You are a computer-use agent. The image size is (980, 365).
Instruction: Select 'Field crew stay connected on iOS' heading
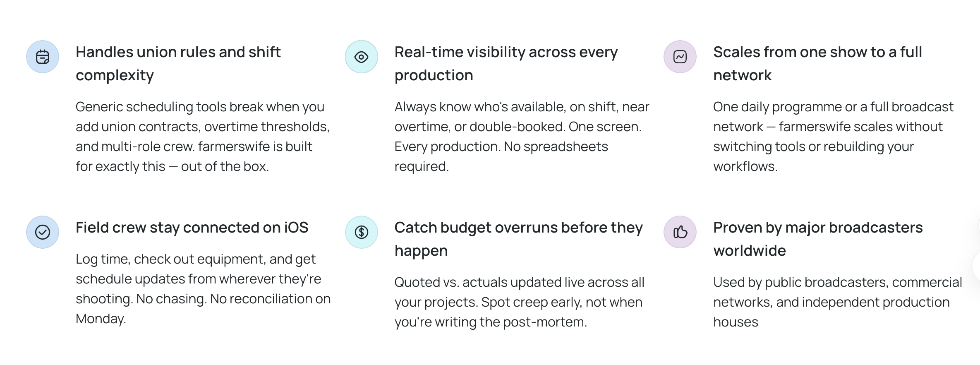point(192,227)
